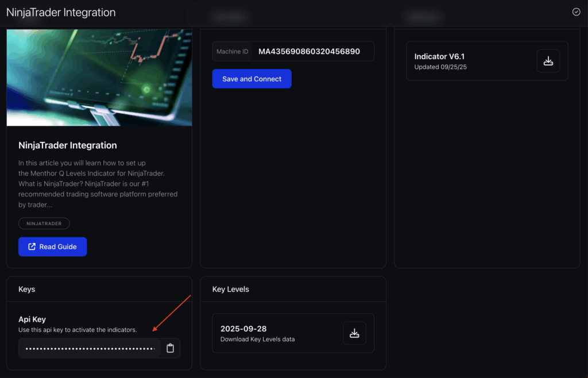Screen dimensions: 588x378
Task: Click the NINJATRADER tag pill
Action: click(x=44, y=223)
